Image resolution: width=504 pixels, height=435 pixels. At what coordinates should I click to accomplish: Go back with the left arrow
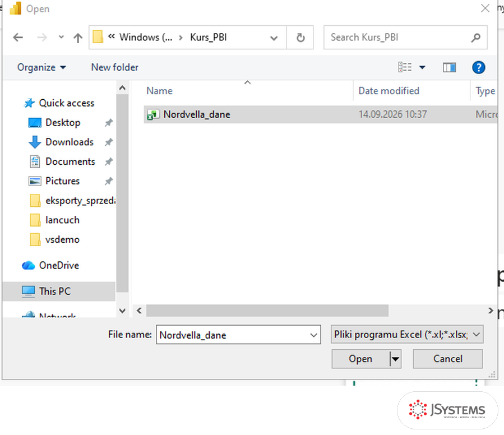[18, 38]
